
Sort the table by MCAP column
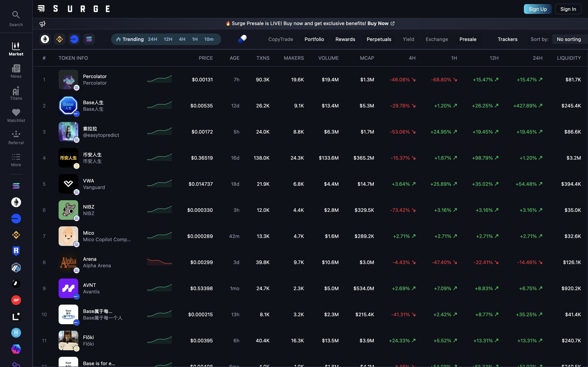[x=367, y=58]
